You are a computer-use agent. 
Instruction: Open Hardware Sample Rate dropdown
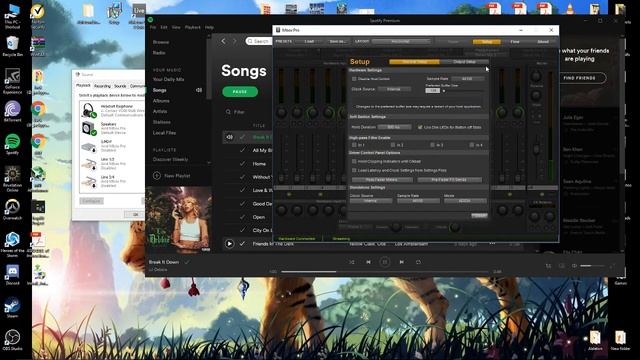(x=467, y=79)
